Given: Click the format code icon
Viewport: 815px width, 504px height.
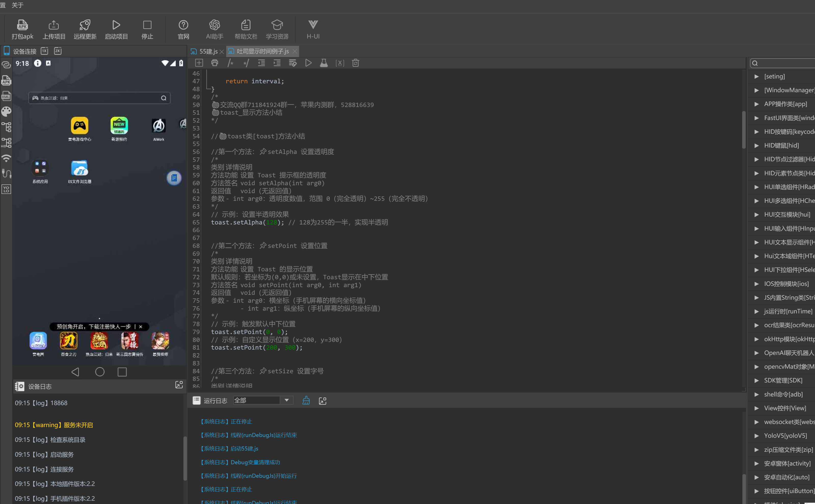Looking at the screenshot, I should (x=292, y=63).
